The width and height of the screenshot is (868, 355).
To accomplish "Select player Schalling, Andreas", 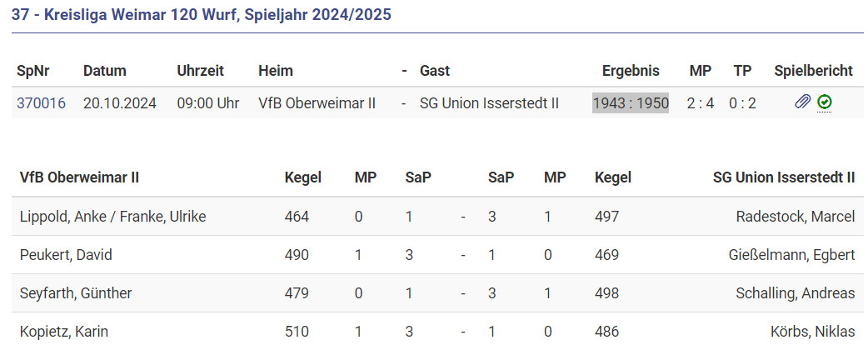I will [x=796, y=293].
